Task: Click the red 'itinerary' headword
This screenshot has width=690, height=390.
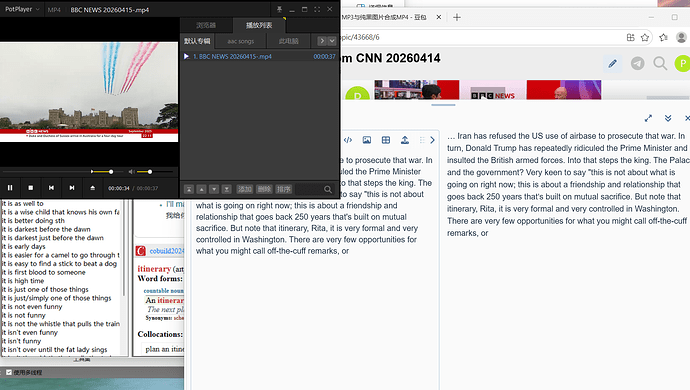Action: 154,269
